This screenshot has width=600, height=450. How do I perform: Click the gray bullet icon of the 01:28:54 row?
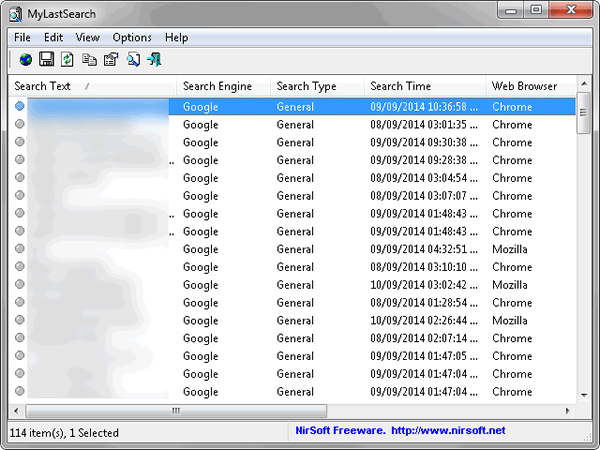[20, 302]
